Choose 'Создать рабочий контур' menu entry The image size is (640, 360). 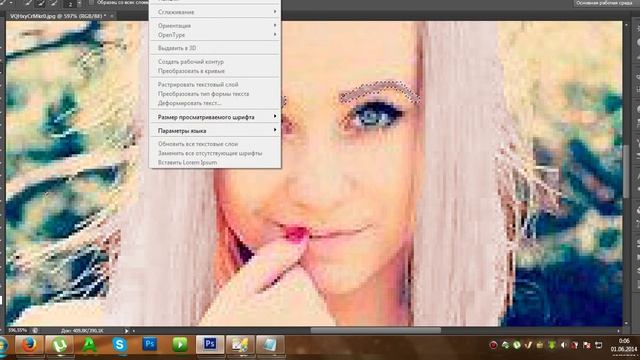click(215, 62)
